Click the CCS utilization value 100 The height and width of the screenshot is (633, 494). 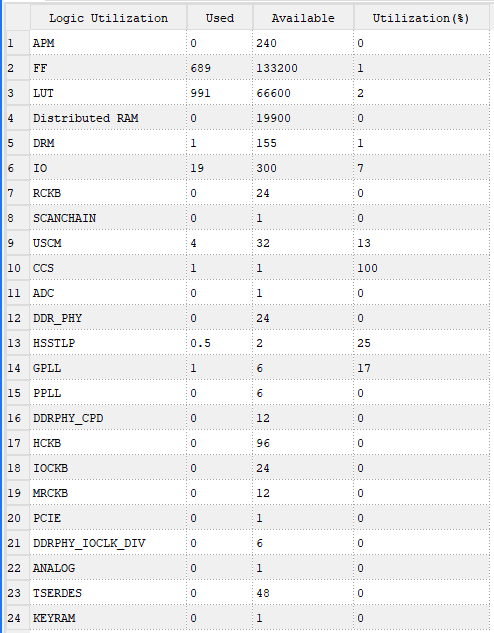click(422, 268)
